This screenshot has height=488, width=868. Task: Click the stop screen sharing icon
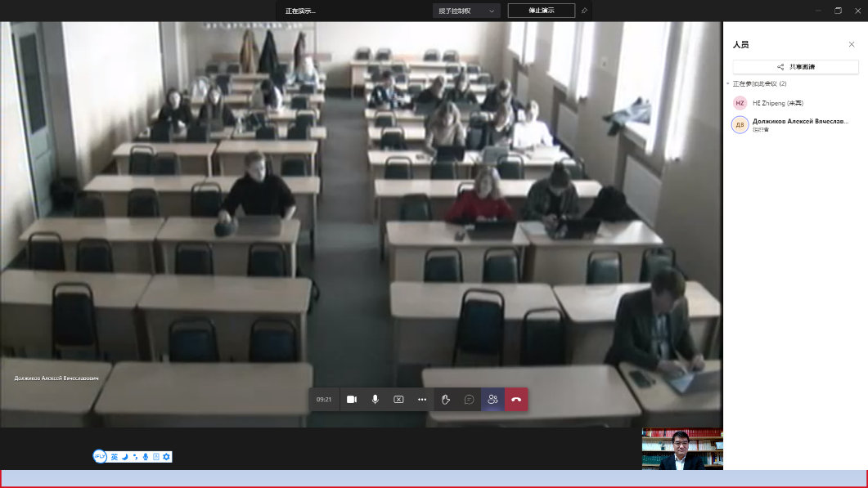(x=398, y=400)
